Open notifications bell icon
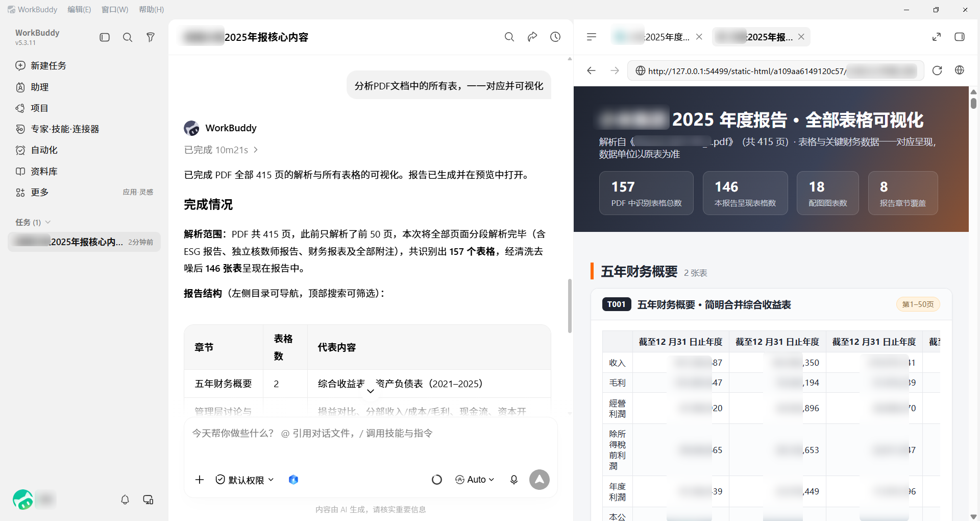Image resolution: width=980 pixels, height=521 pixels. (x=125, y=500)
